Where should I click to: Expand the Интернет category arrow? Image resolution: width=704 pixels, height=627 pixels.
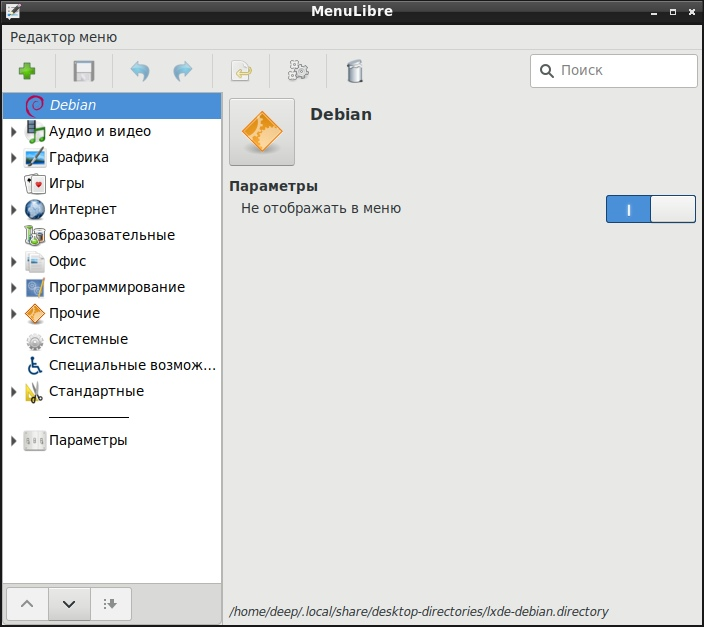pos(13,210)
